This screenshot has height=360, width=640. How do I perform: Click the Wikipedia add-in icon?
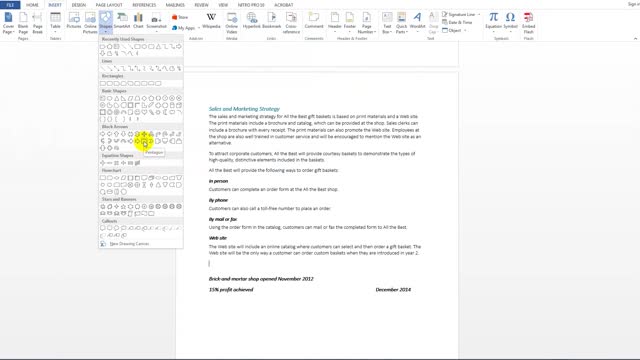[211, 21]
